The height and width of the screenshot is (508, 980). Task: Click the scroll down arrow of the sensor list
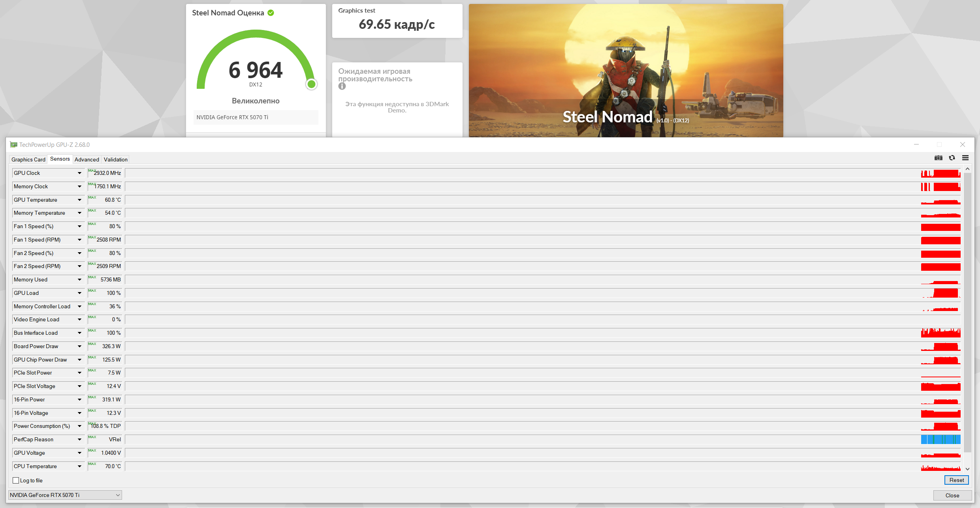pyautogui.click(x=968, y=469)
